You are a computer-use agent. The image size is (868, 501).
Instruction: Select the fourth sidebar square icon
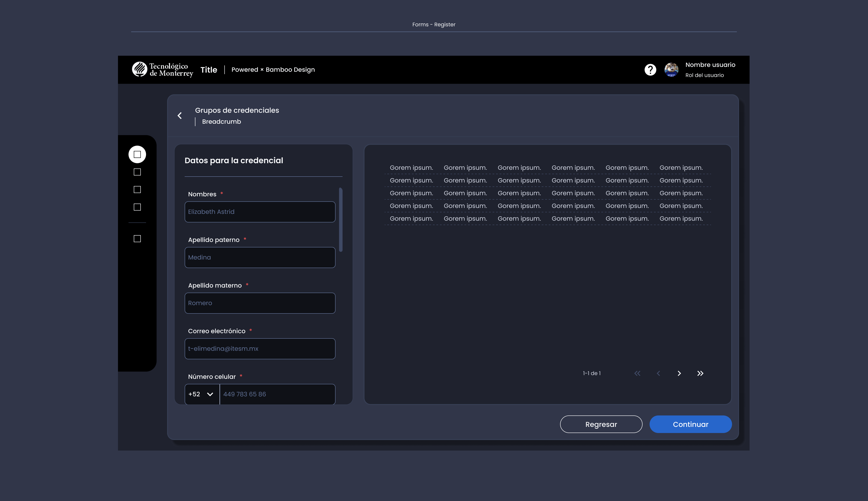[x=137, y=207]
